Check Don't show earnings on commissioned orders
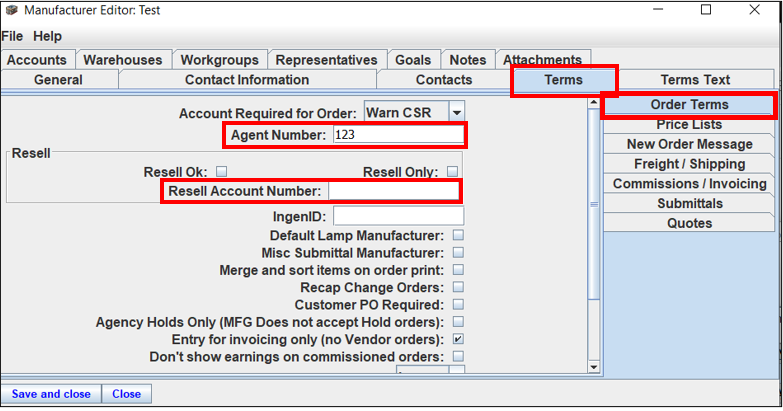 458,357
